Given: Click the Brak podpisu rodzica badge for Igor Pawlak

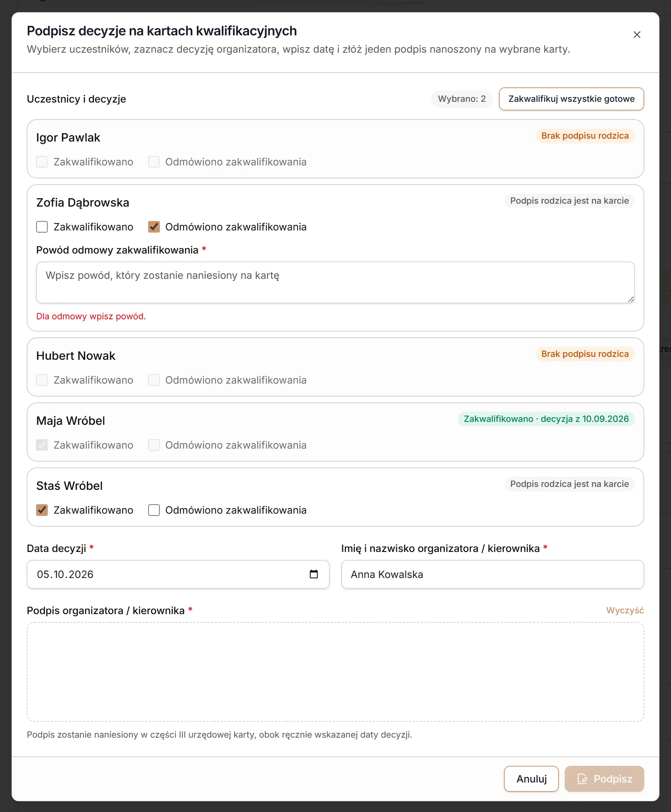Looking at the screenshot, I should click(x=585, y=136).
